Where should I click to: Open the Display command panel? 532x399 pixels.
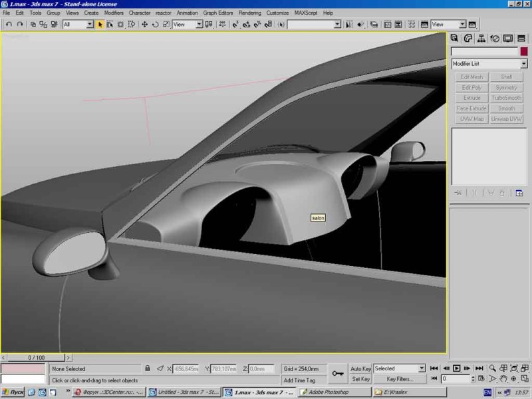[508, 39]
